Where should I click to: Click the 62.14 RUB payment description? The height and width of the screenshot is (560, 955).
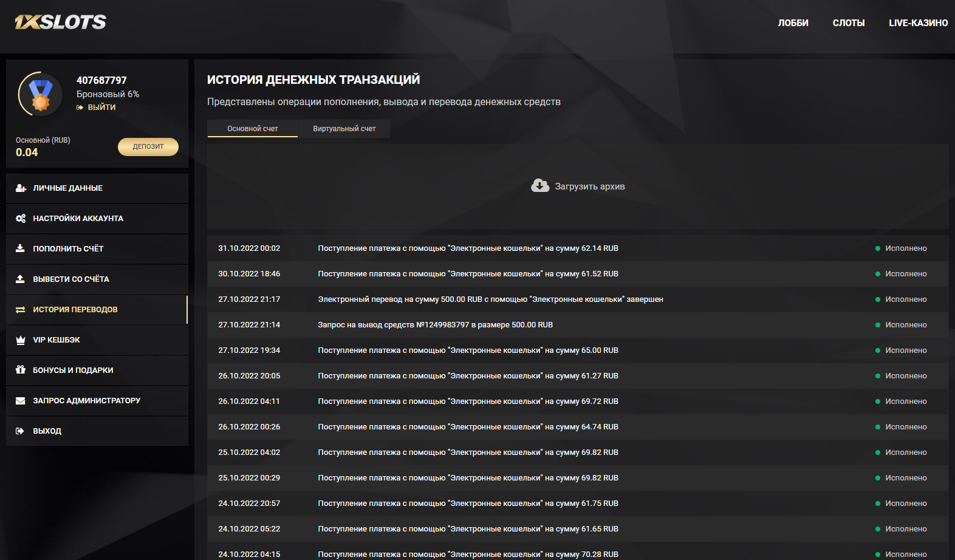(468, 248)
